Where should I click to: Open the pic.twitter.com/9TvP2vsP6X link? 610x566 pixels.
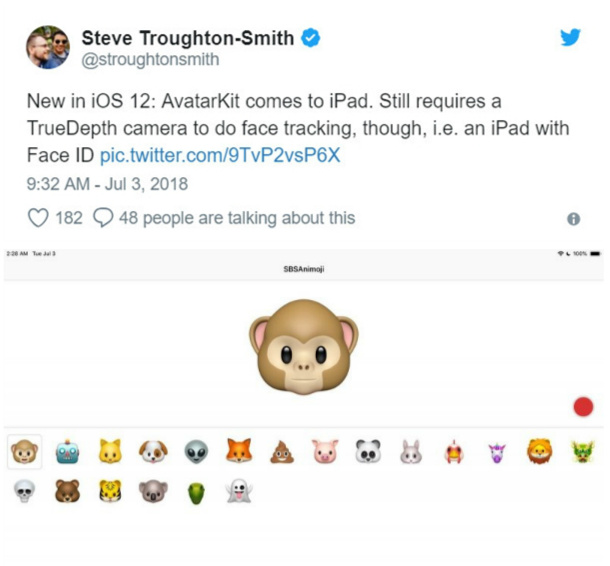pos(220,155)
